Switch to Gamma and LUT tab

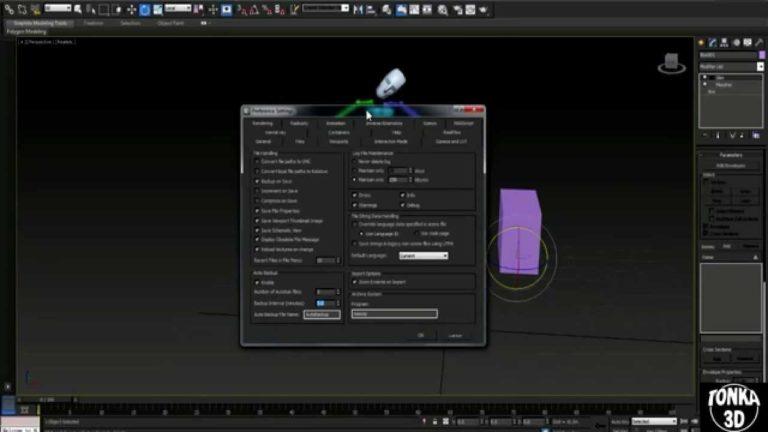tap(451, 142)
